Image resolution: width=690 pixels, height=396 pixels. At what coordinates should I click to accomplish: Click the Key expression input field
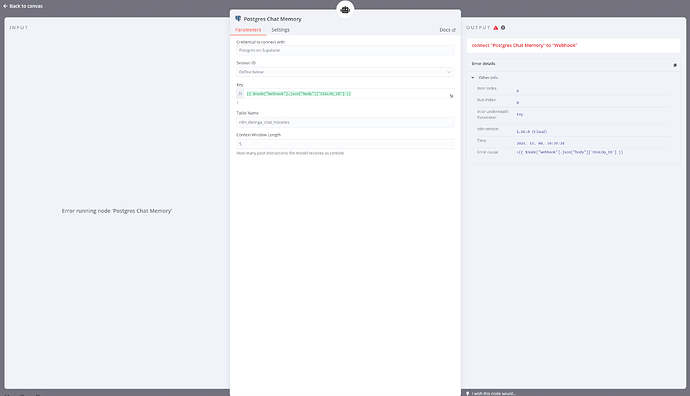point(346,94)
